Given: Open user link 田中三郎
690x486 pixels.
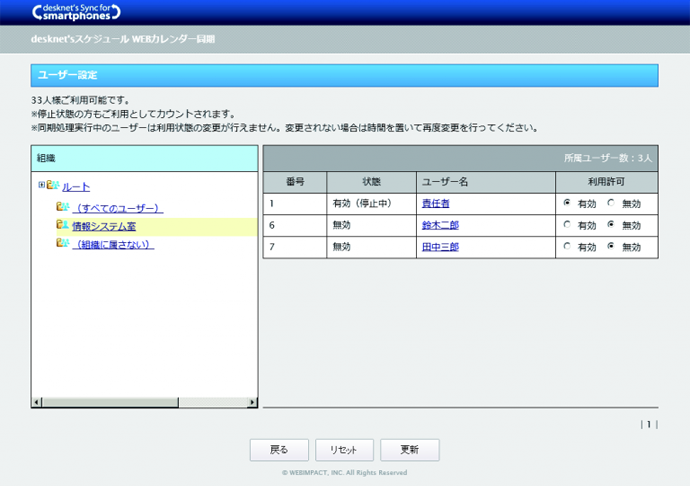Looking at the screenshot, I should [440, 247].
